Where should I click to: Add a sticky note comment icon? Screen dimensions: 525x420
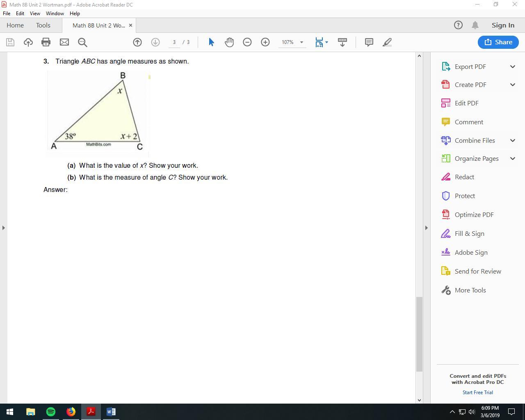coord(369,42)
